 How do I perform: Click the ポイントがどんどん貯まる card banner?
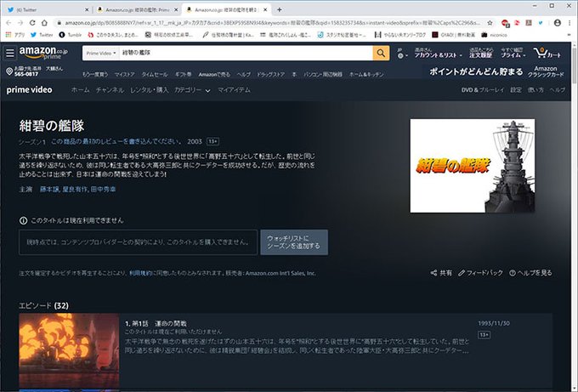point(496,71)
